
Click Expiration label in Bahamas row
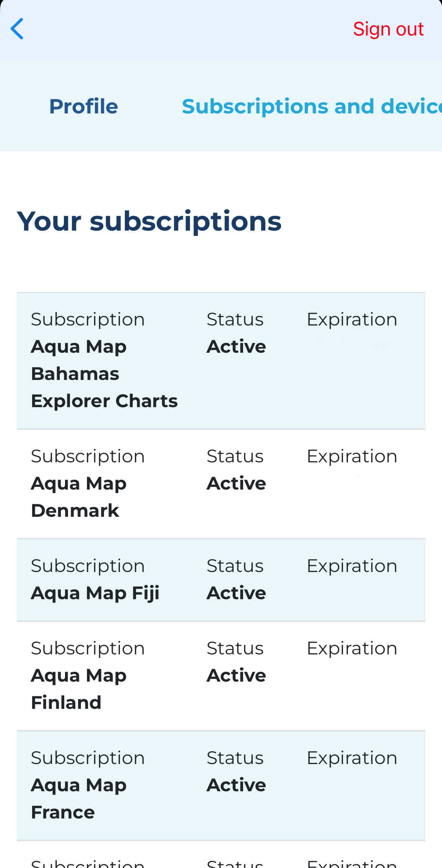[352, 320]
